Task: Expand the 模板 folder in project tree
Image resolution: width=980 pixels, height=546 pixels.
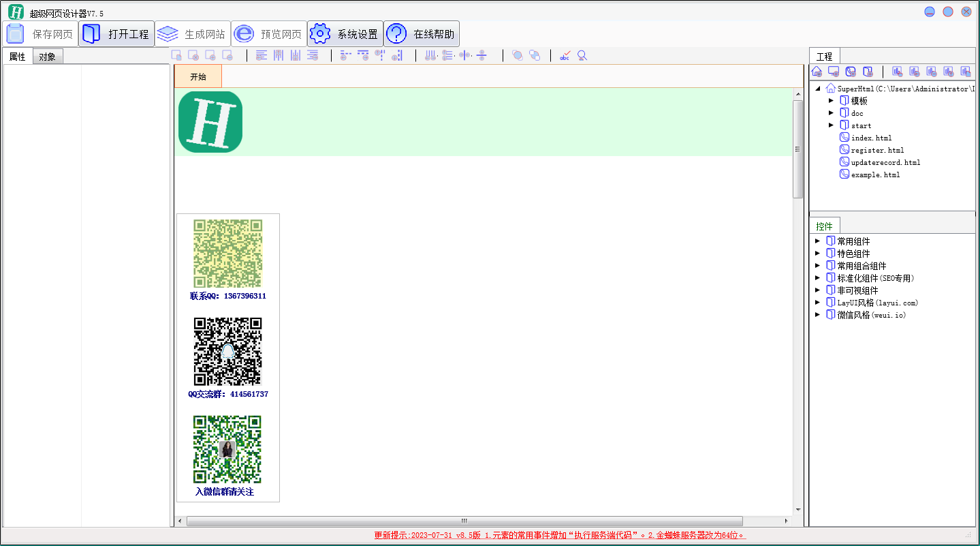Action: click(x=831, y=100)
